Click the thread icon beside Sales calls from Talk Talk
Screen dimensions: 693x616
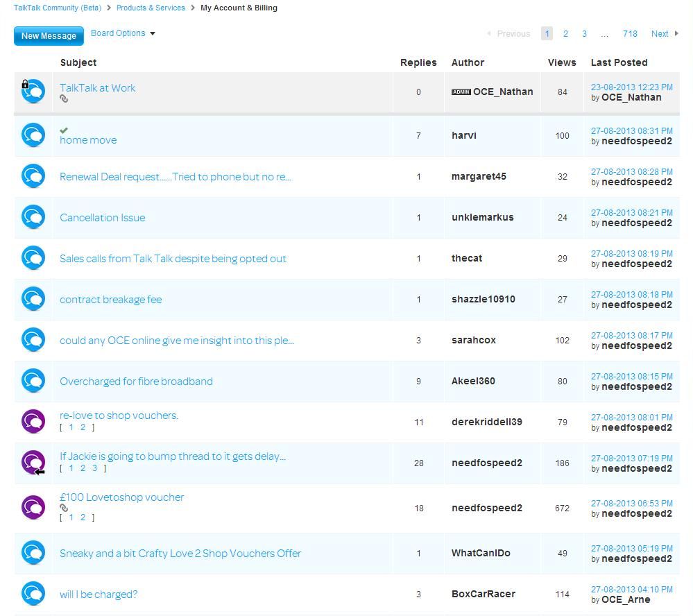point(33,258)
